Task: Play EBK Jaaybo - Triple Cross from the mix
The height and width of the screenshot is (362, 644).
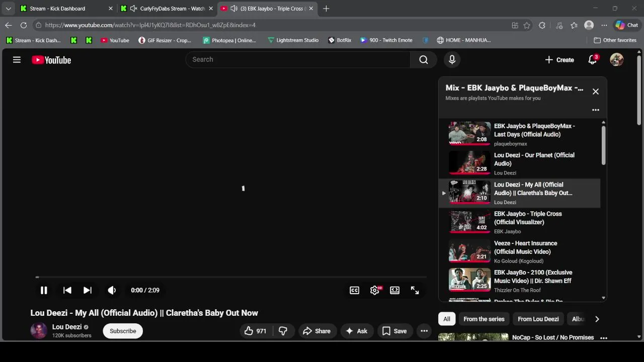Action: click(520, 222)
